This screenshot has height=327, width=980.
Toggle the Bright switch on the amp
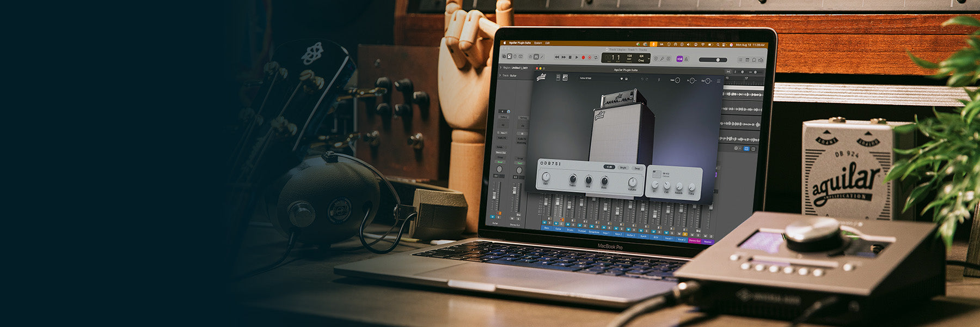tap(623, 168)
